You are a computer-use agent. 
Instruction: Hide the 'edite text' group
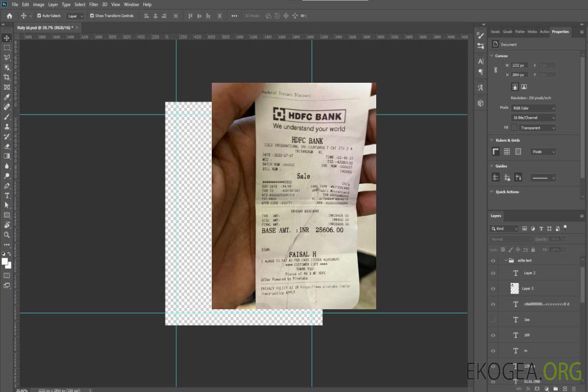[x=493, y=261]
